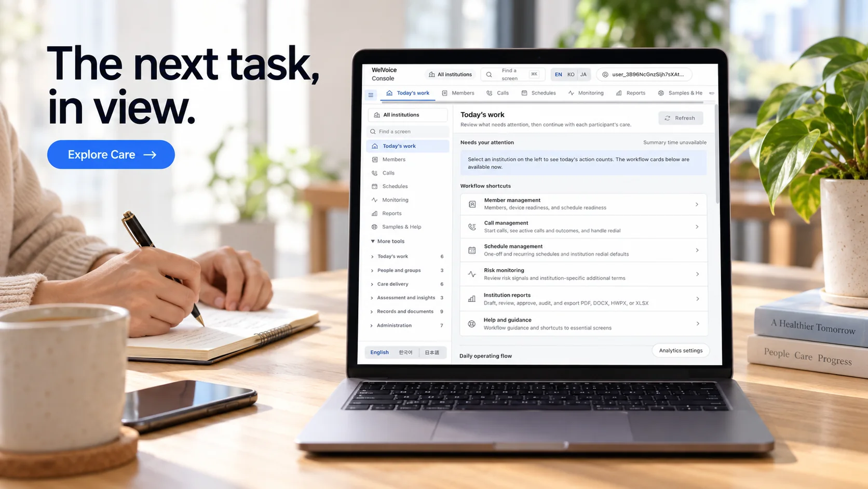Expand the Administration group

click(406, 325)
